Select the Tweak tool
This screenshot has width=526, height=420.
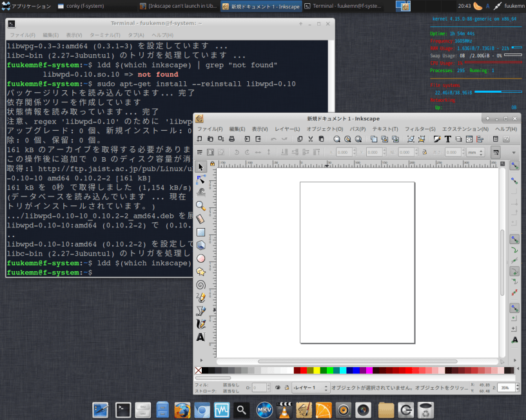(200, 193)
